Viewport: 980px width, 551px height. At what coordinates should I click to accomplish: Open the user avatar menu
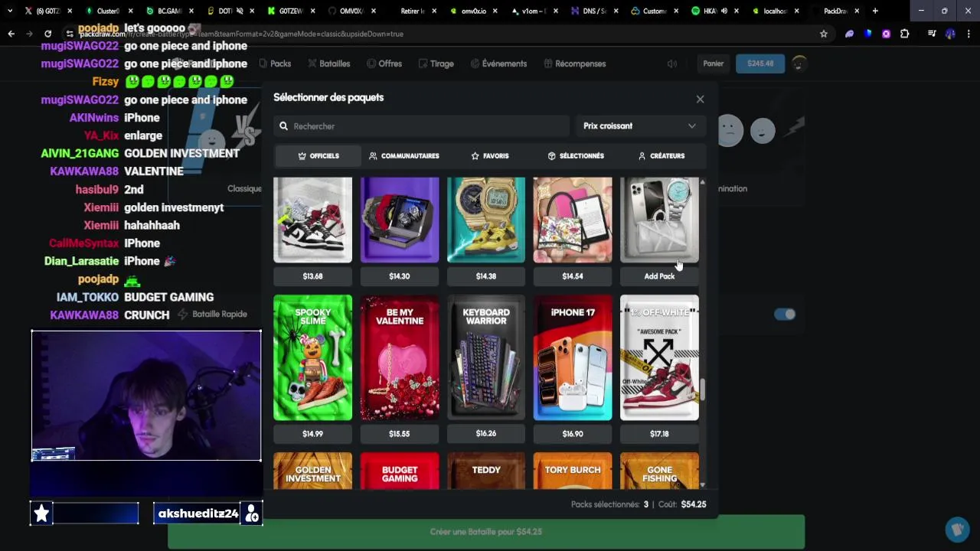pyautogui.click(x=799, y=64)
